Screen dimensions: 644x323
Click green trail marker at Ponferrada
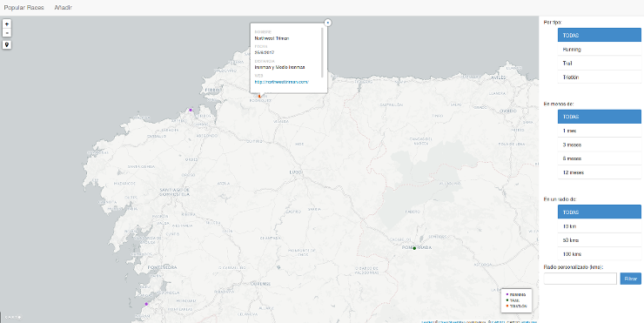pos(414,248)
